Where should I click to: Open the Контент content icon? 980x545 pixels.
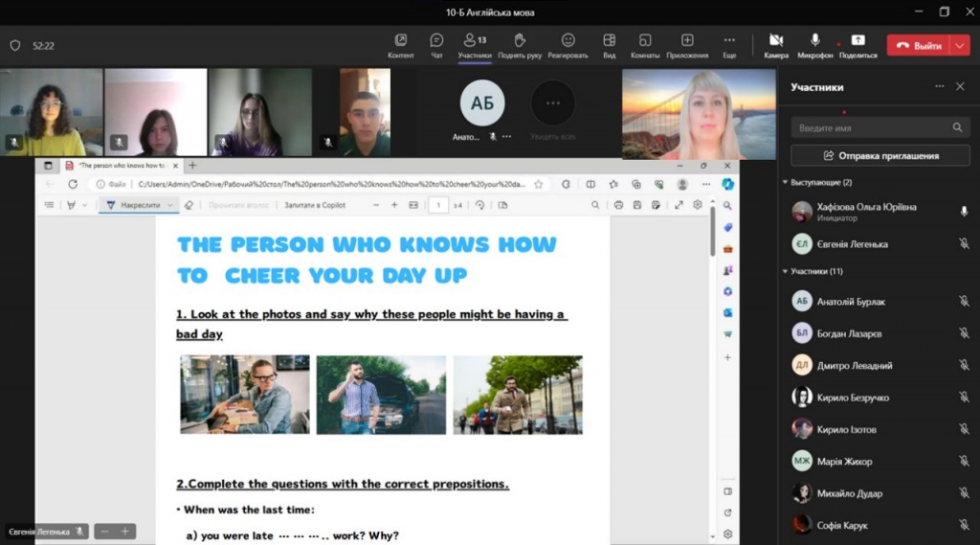(x=401, y=40)
